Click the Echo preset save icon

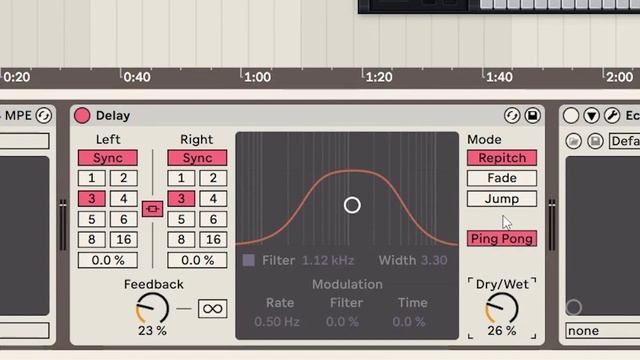point(595,141)
